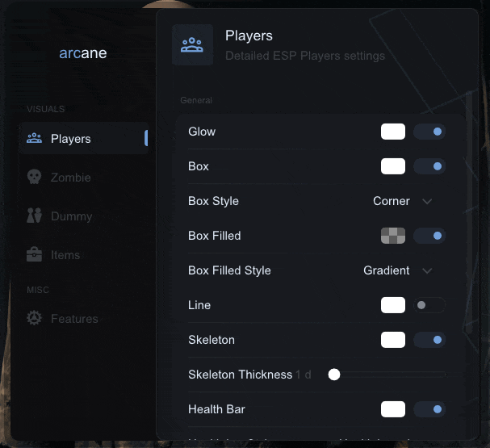Switch to the Items tab
This screenshot has height=448, width=490.
[65, 255]
